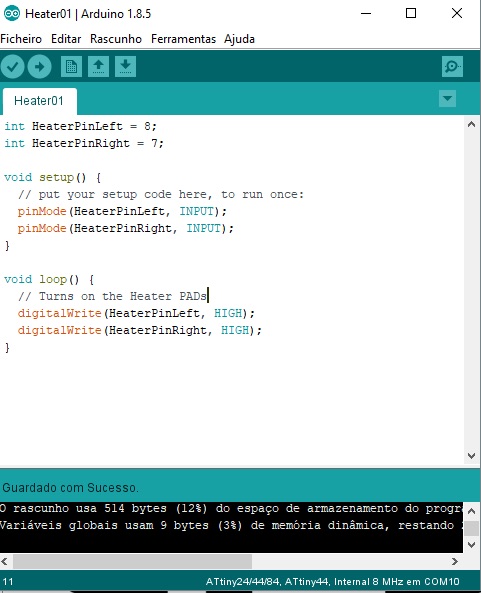Screen dimensions: 481x593
Task: Open the tab options dropdown arrow
Action: [447, 99]
